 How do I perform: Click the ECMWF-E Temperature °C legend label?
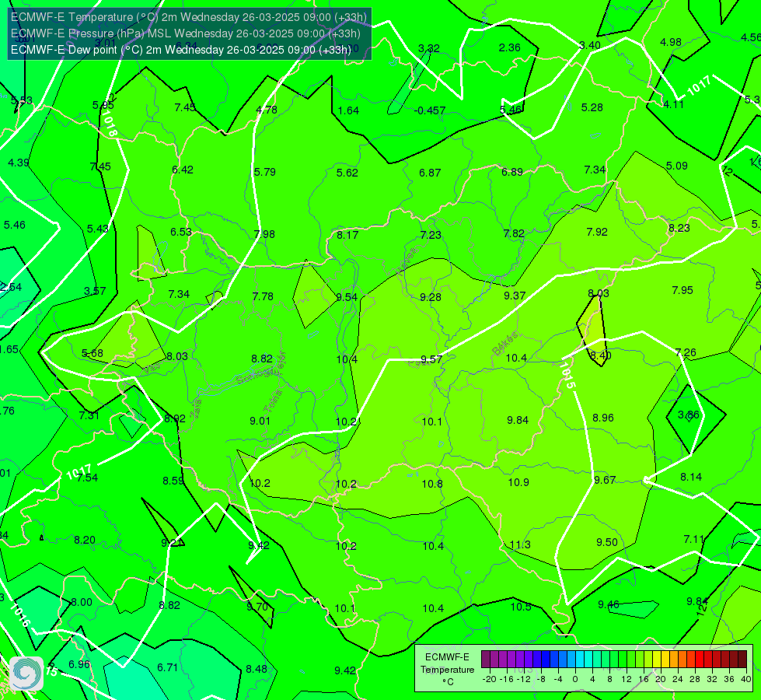(447, 670)
